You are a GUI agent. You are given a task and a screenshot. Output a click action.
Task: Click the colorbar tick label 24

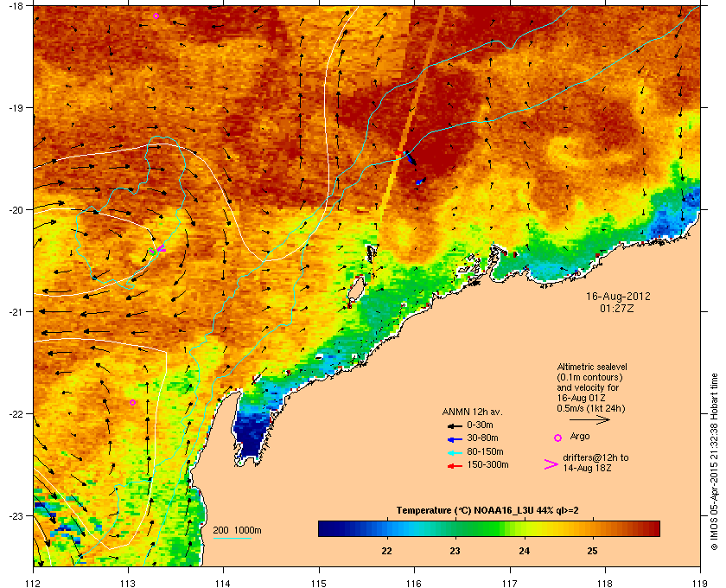pos(524,551)
